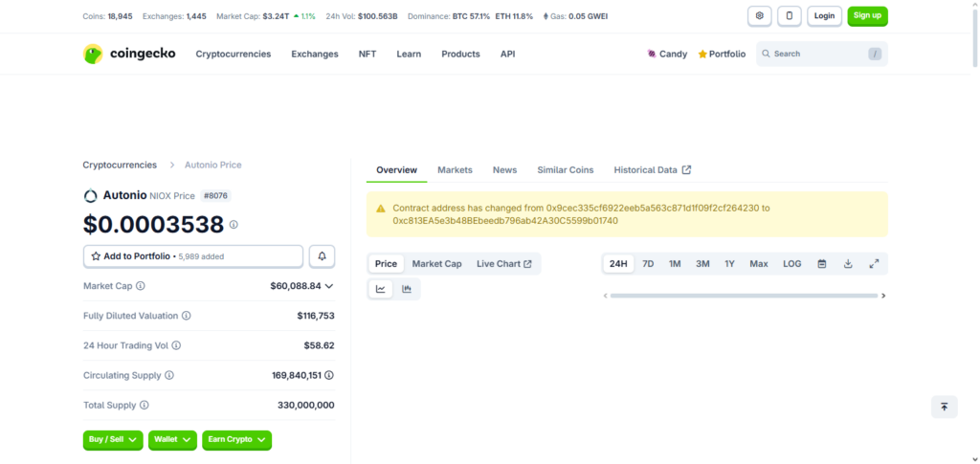The height and width of the screenshot is (464, 980).
Task: Click the 24 Hour Trading Vol info icon
Action: [x=176, y=345]
